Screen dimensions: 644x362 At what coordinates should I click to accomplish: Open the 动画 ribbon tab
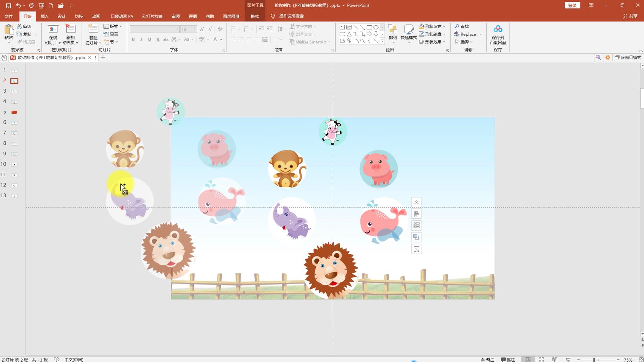coord(96,16)
